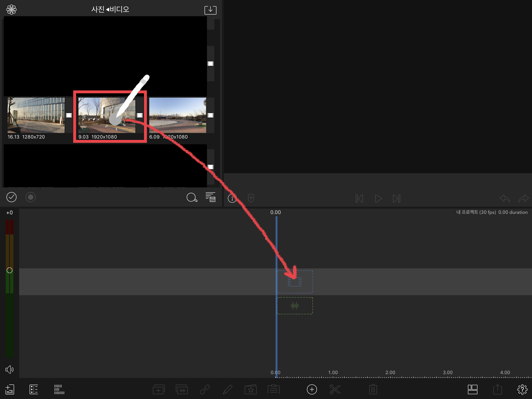Open the magnifier search in media browser
532x399 pixels.
coord(192,198)
